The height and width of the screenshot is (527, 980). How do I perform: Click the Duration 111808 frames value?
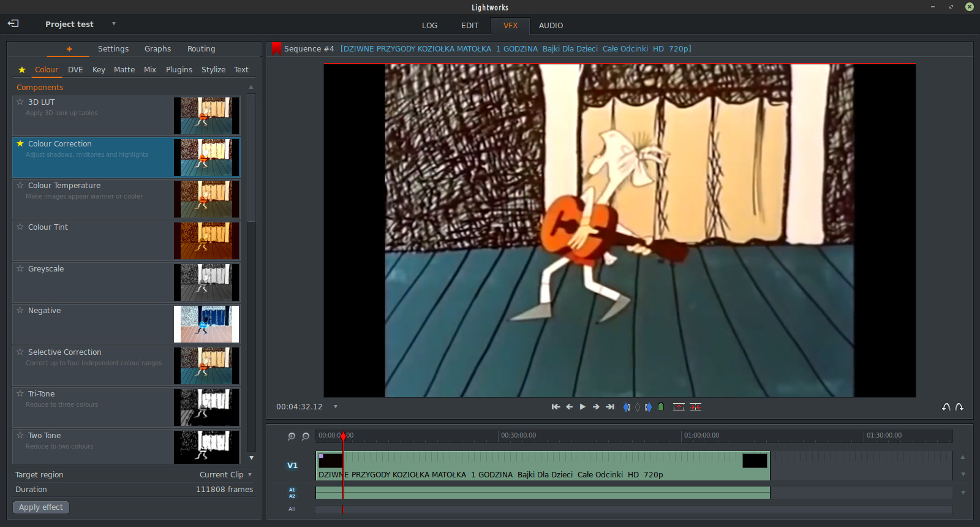tap(224, 490)
